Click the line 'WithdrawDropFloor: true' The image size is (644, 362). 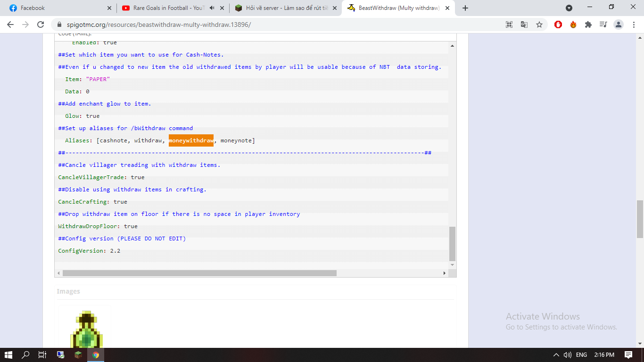[x=98, y=226]
